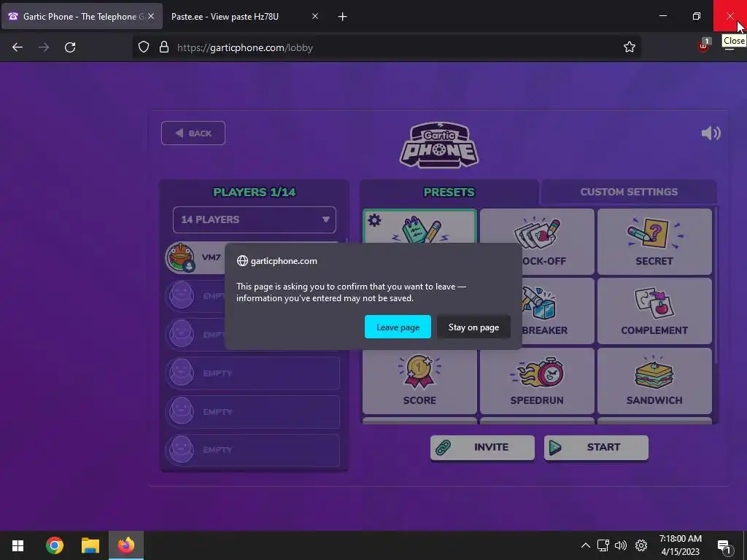Viewport: 747px width, 560px height.
Task: Mute game sound with speaker icon
Action: (711, 133)
